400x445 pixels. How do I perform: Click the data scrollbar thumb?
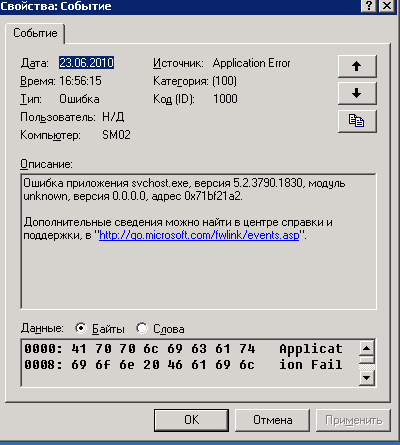point(367,360)
